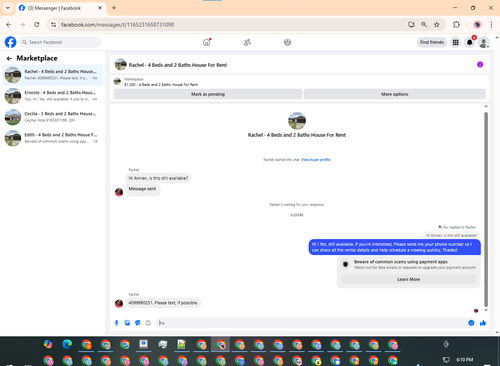Close the Messenger | Facebook tab

point(100,8)
